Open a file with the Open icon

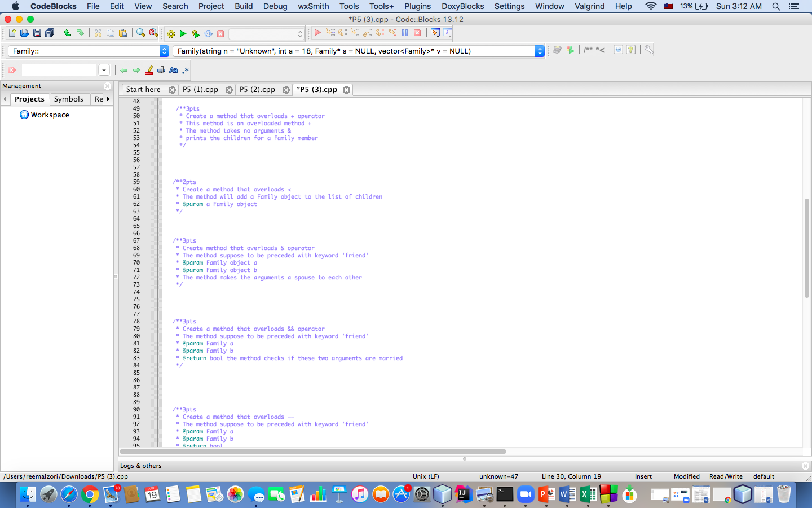click(x=24, y=32)
